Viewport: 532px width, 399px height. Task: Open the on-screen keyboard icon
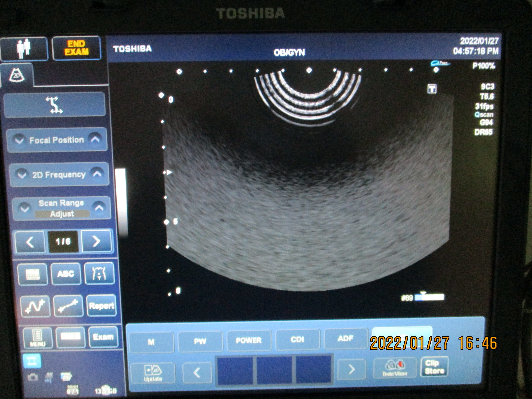pos(32,274)
